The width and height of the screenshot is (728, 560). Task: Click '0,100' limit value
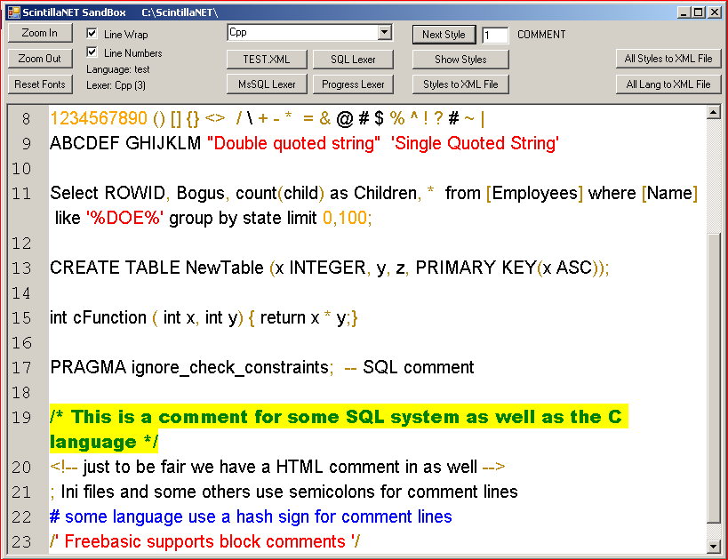click(345, 218)
